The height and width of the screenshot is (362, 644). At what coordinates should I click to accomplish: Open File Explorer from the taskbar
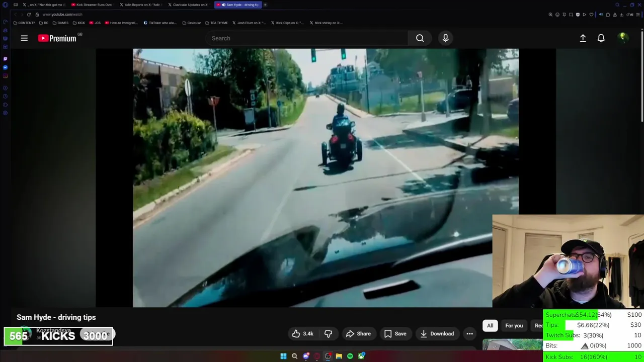[x=339, y=356]
